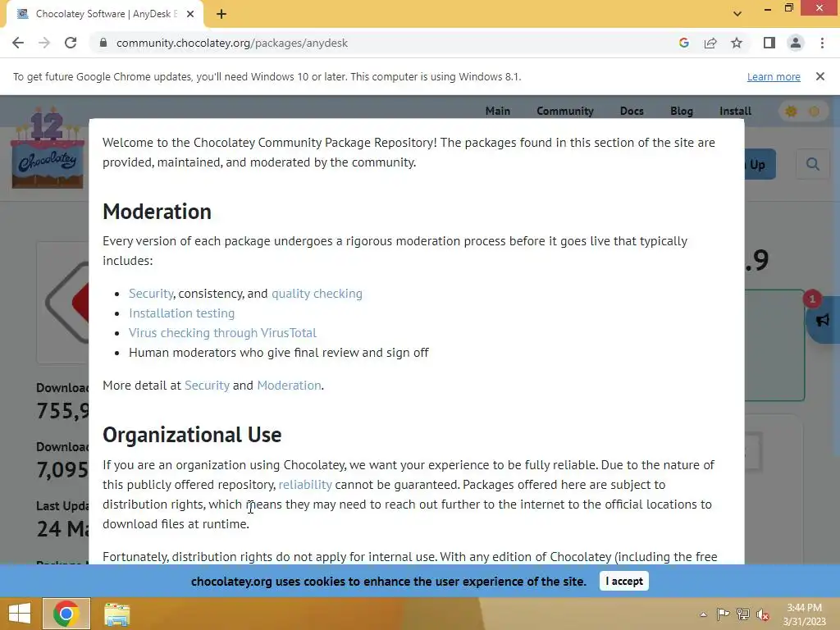
Task: Bookmark this tab with the star
Action: (x=737, y=43)
